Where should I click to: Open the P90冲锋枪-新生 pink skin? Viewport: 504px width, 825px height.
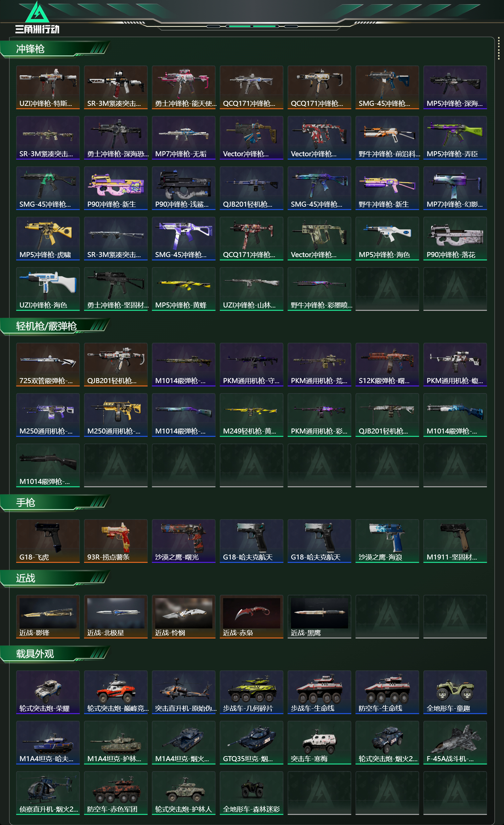click(116, 188)
